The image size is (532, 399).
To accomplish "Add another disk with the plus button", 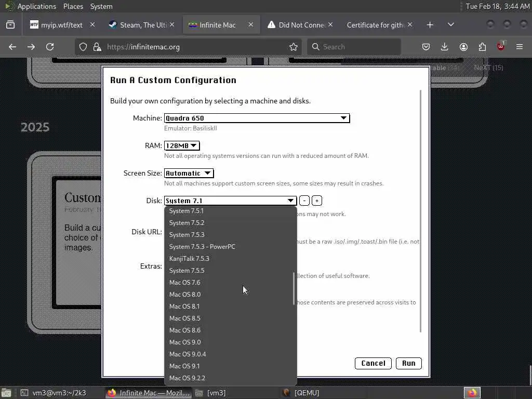I will coord(317,201).
